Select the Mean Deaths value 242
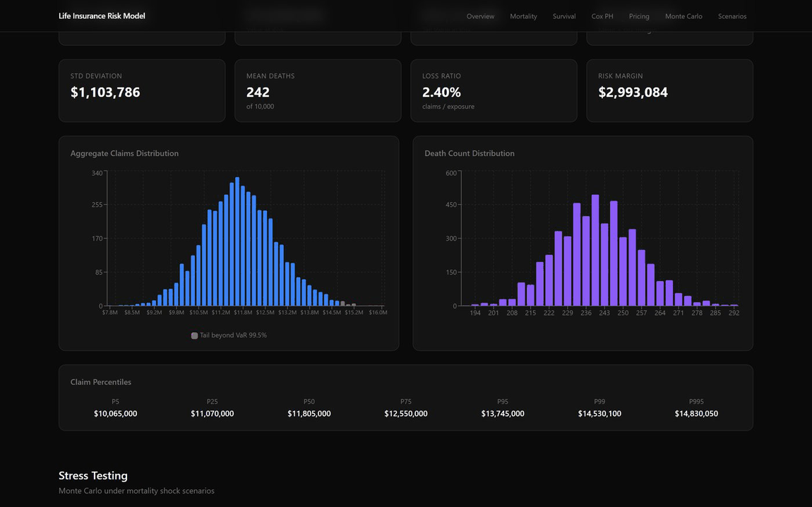This screenshot has width=812, height=507. point(258,93)
